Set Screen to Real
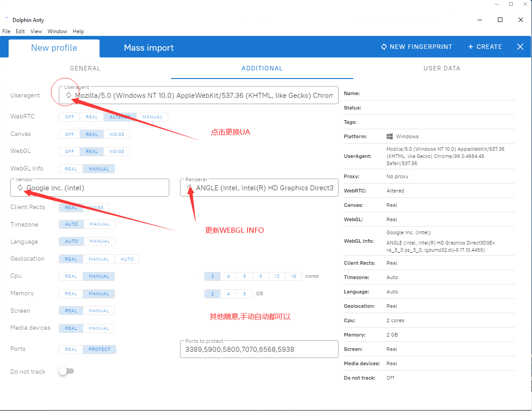Screen dimensions: 532x411 coord(71,310)
